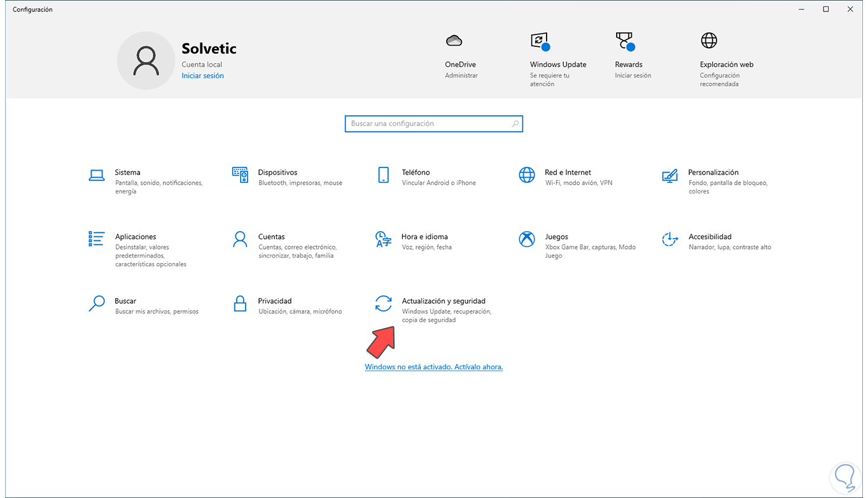Click 'Wi-Fi, modo avión, VPN' description

578,183
